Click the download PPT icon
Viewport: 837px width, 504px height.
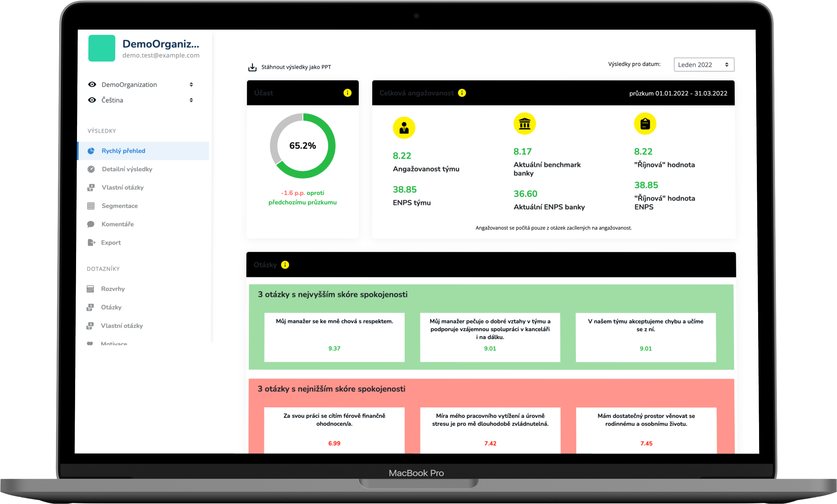pyautogui.click(x=252, y=67)
